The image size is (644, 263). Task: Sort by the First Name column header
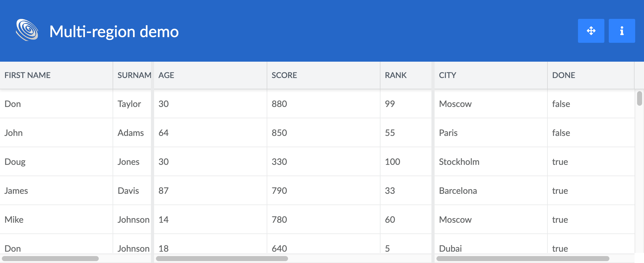coord(28,75)
